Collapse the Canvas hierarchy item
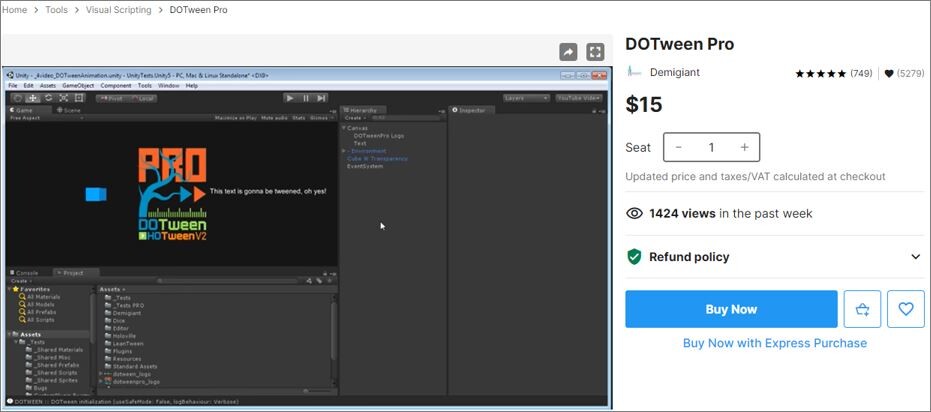 [x=344, y=128]
